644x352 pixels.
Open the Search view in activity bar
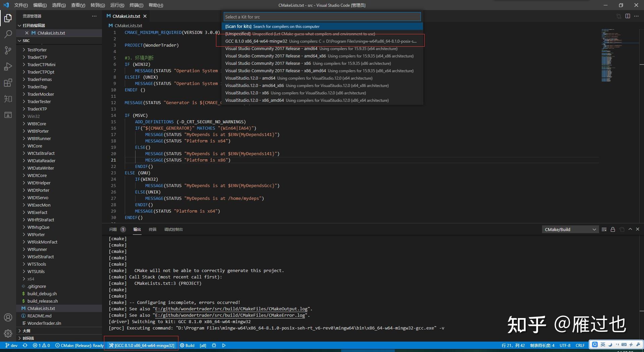pos(8,34)
